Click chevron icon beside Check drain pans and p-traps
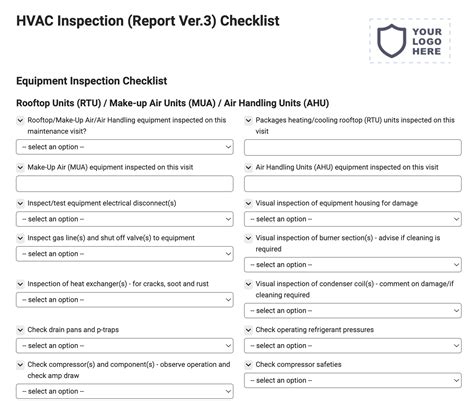The width and height of the screenshot is (474, 401). click(20, 330)
